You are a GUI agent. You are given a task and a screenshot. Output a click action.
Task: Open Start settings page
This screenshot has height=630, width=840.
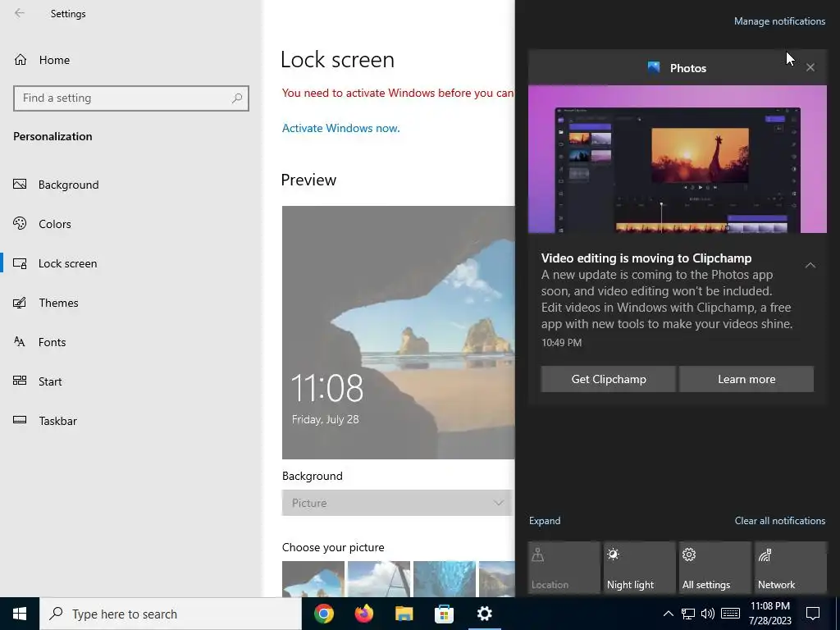[x=50, y=381]
